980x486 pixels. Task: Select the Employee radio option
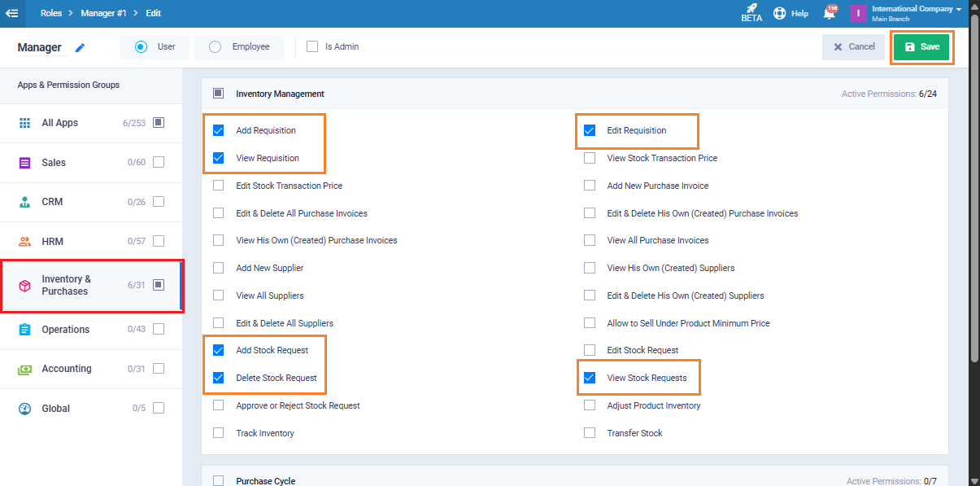point(216,47)
